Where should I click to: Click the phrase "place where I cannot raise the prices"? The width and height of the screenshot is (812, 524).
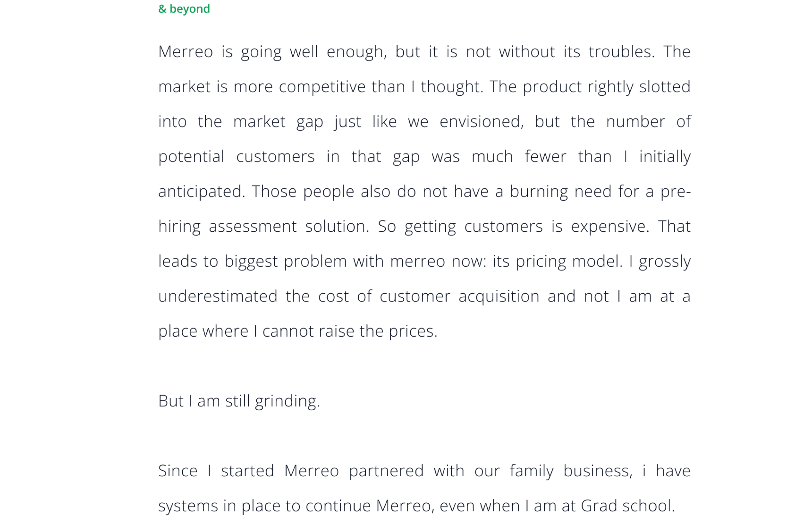point(297,331)
